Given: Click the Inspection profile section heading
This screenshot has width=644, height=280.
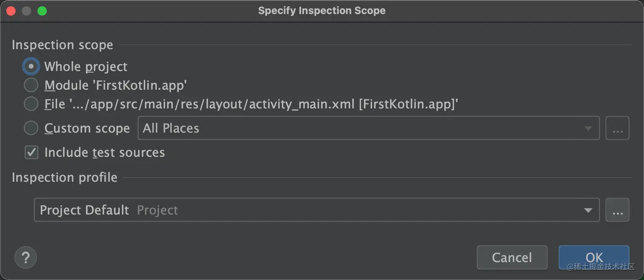Looking at the screenshot, I should (65, 177).
